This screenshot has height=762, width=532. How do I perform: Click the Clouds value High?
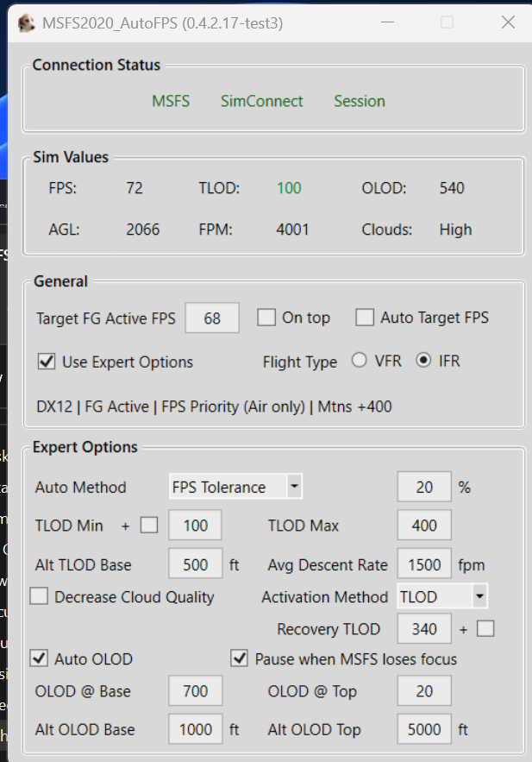(456, 230)
